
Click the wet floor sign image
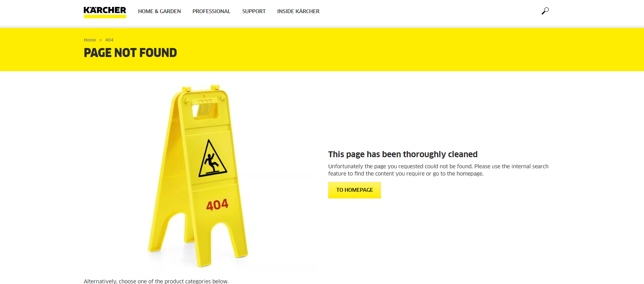click(x=198, y=176)
